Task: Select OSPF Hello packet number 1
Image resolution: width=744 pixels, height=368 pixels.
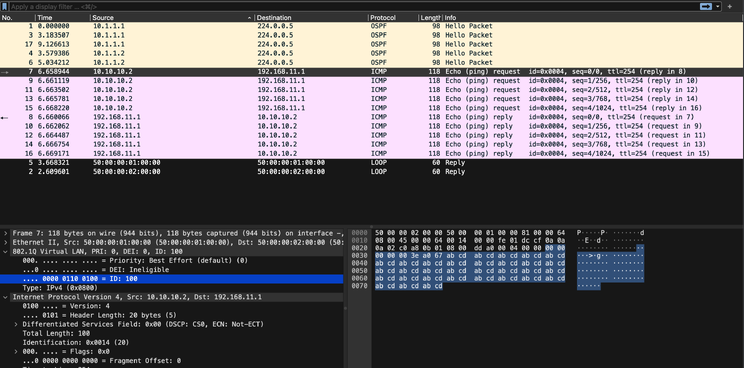Action: coord(372,26)
